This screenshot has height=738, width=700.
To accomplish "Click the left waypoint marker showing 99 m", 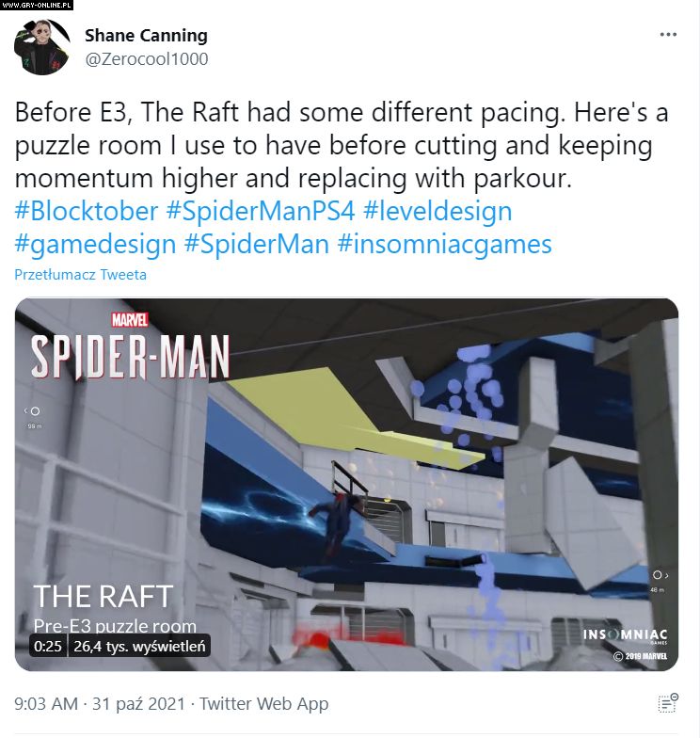I will coord(33,416).
